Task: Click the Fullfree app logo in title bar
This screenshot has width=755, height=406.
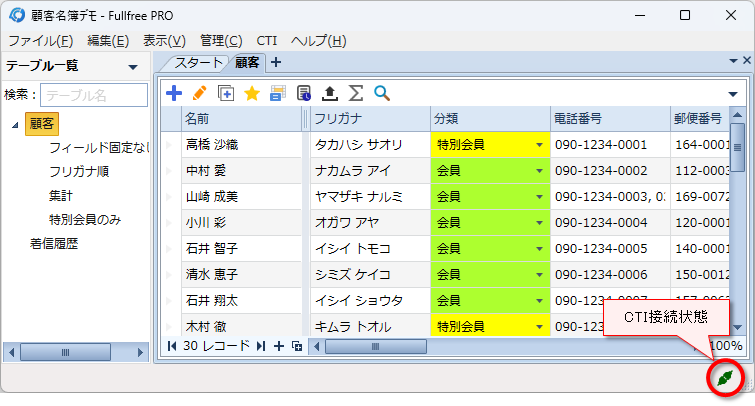Action: click(x=17, y=15)
